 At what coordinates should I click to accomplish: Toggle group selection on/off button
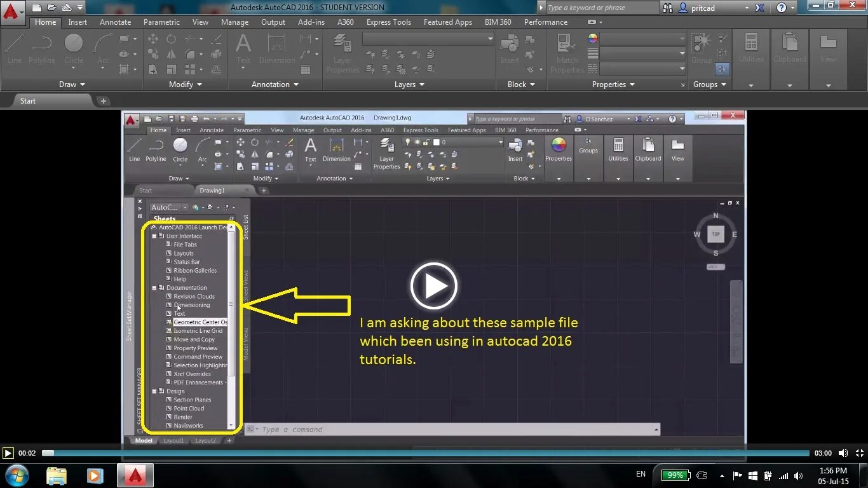pyautogui.click(x=722, y=69)
